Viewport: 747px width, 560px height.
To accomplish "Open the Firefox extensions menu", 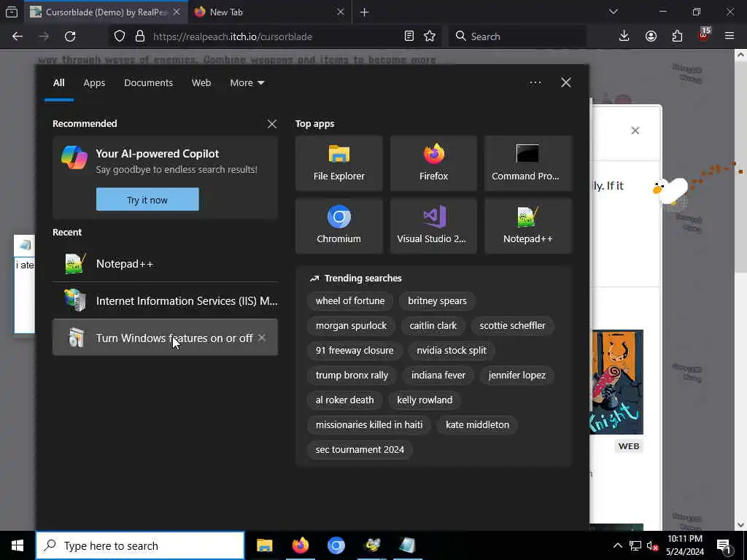I will click(x=677, y=36).
